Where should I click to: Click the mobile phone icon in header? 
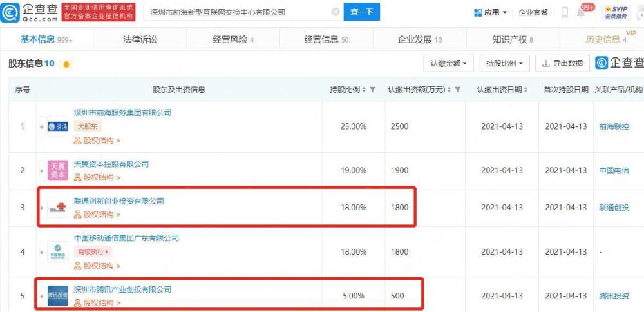(x=565, y=12)
